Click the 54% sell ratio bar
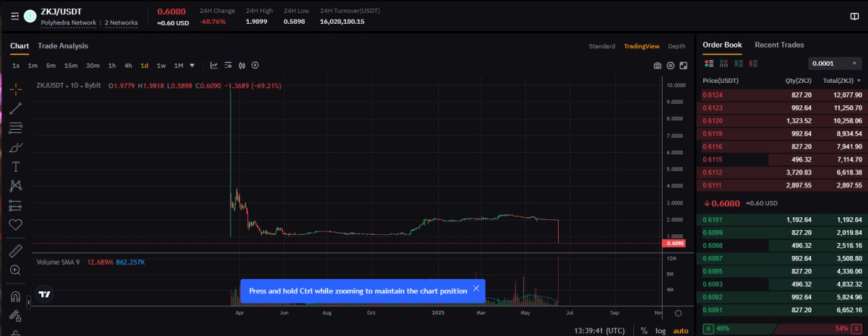868x336 pixels. click(x=818, y=329)
